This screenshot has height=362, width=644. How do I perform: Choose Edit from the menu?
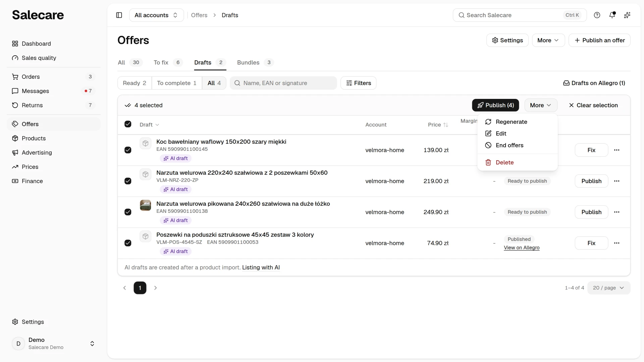(518, 133)
